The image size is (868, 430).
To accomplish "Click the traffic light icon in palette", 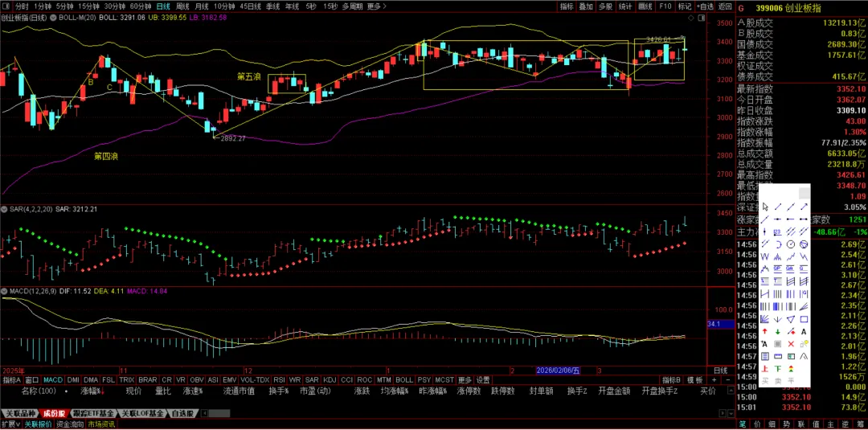I will [791, 369].
